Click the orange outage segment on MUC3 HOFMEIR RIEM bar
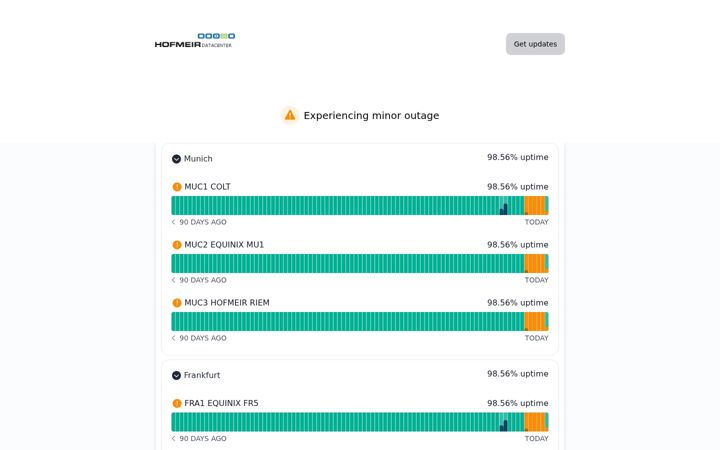 534,321
